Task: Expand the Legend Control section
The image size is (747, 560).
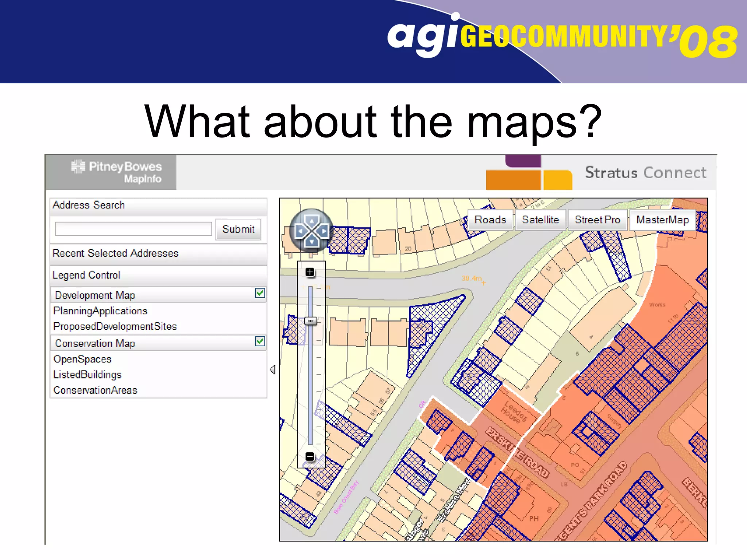Action: [158, 275]
